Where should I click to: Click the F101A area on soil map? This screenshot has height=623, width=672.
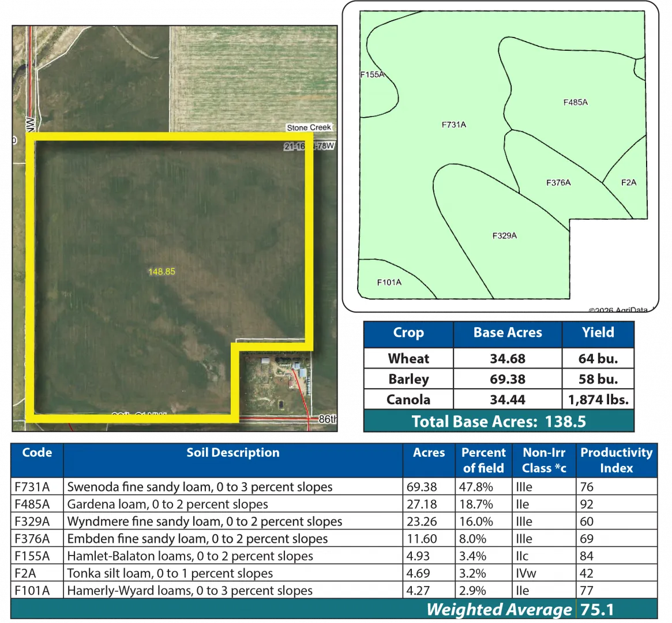pyautogui.click(x=389, y=282)
